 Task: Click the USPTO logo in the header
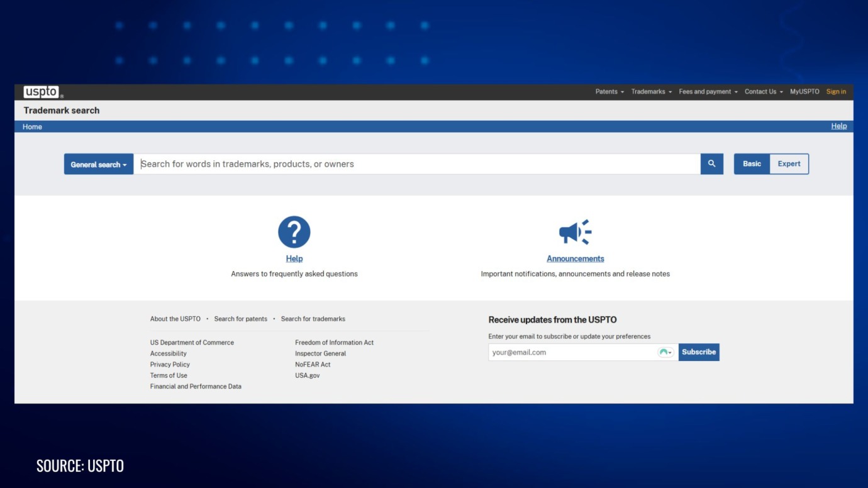point(41,91)
